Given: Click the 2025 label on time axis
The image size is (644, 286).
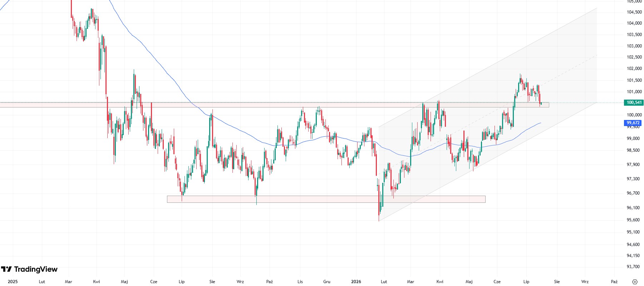Looking at the screenshot, I should (13, 282).
